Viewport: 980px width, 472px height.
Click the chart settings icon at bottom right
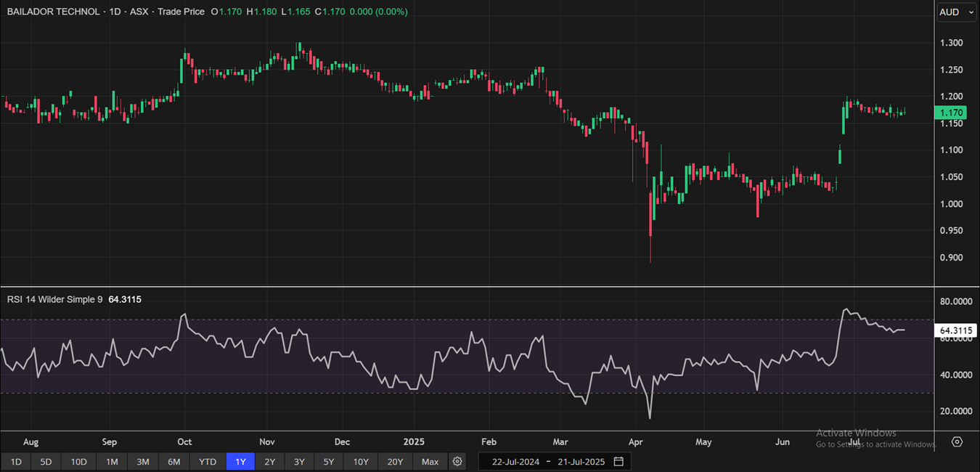click(957, 442)
